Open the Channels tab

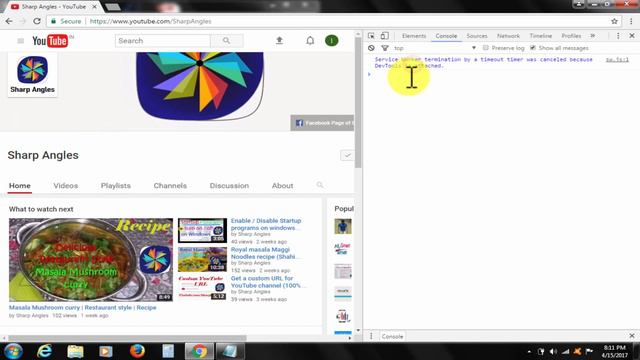point(170,186)
